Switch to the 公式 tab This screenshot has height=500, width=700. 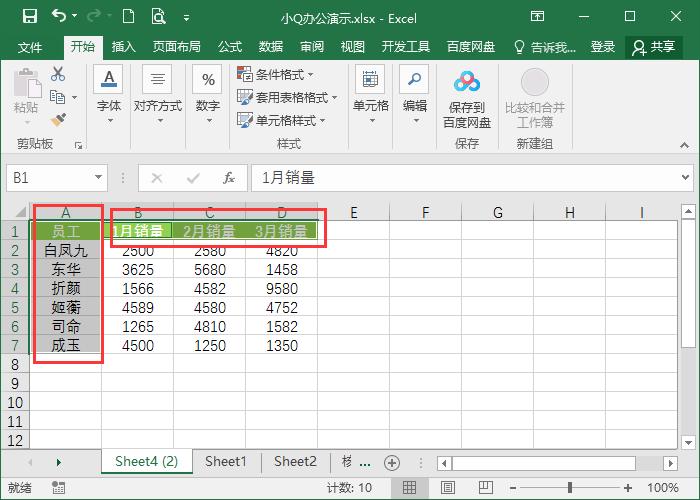pos(230,46)
